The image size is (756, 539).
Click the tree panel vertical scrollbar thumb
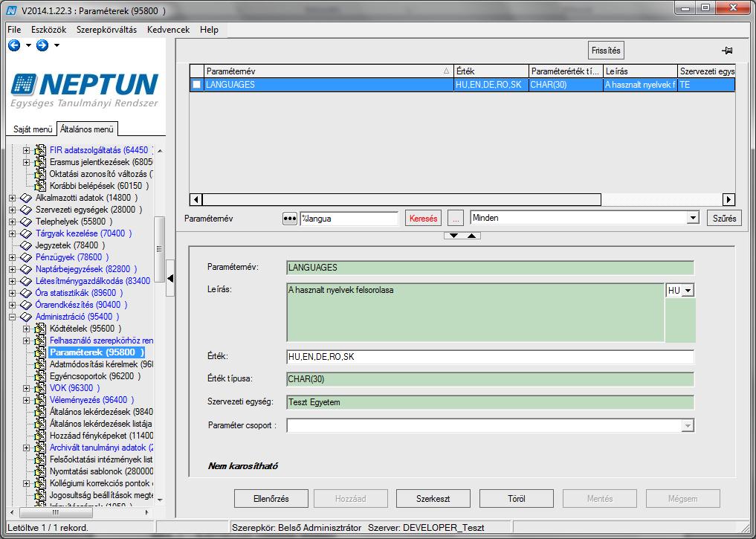click(x=159, y=249)
